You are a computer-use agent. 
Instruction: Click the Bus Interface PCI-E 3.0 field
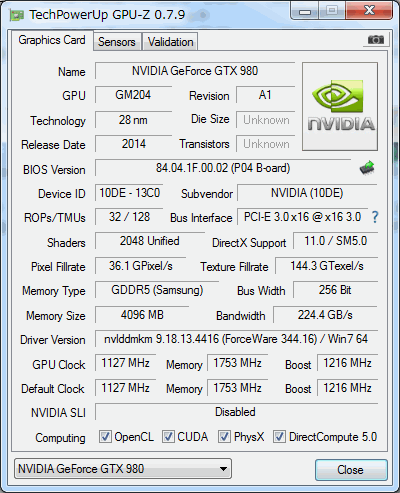pyautogui.click(x=303, y=217)
